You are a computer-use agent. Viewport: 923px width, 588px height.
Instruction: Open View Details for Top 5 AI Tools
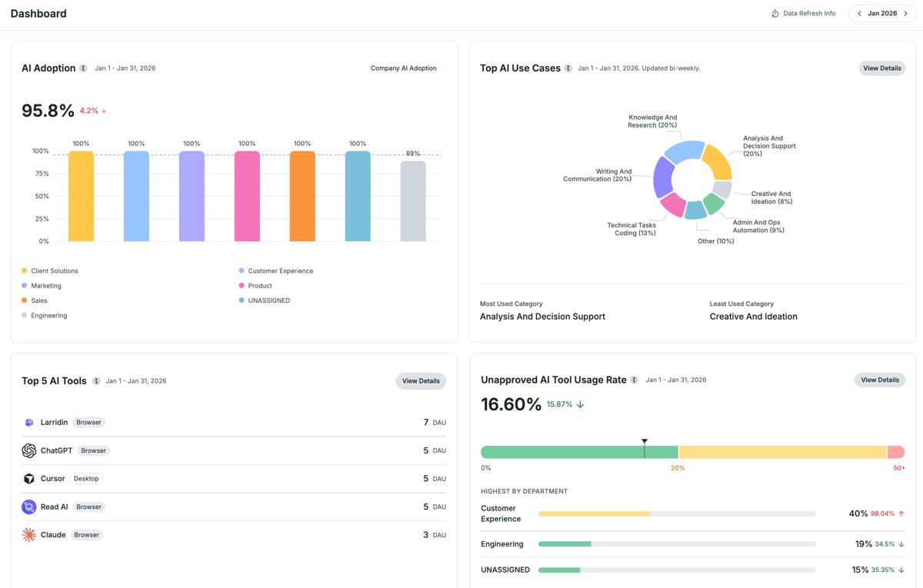(x=421, y=381)
